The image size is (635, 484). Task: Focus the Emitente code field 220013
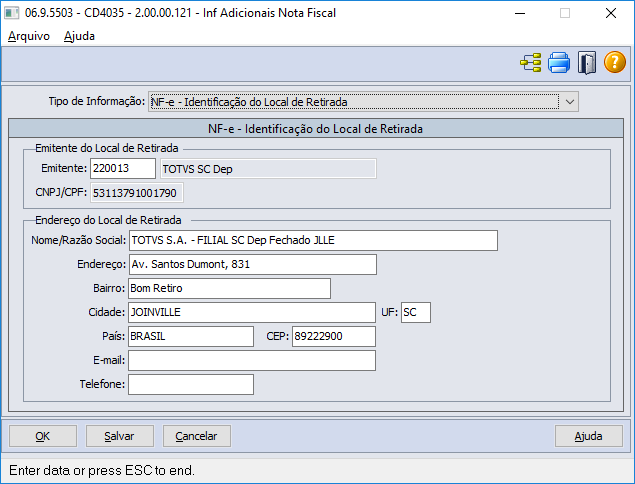click(x=123, y=168)
